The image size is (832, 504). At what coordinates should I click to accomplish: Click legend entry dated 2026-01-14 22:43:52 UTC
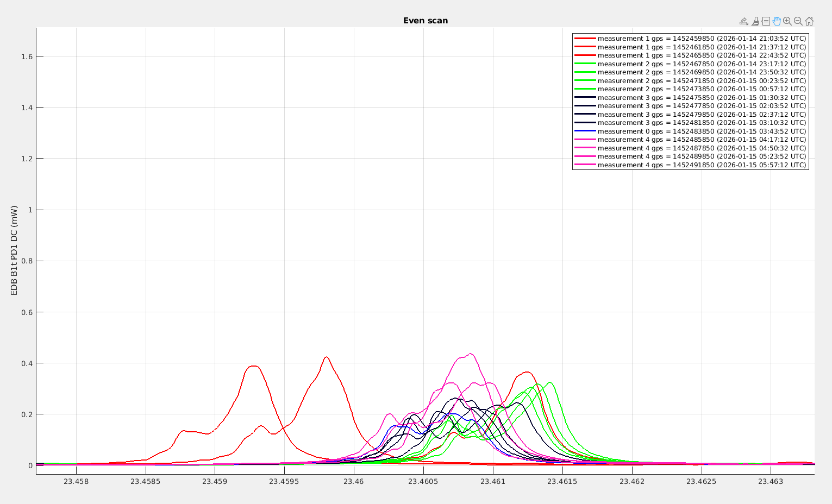pyautogui.click(x=702, y=55)
